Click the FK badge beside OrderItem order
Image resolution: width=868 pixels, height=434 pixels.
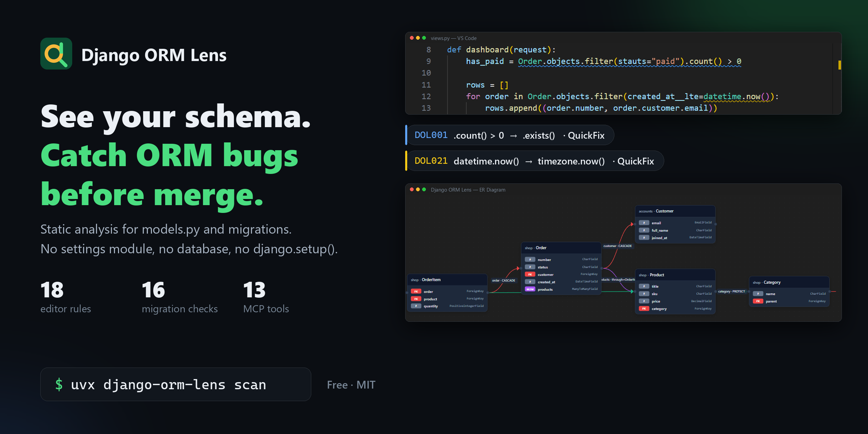pos(416,291)
